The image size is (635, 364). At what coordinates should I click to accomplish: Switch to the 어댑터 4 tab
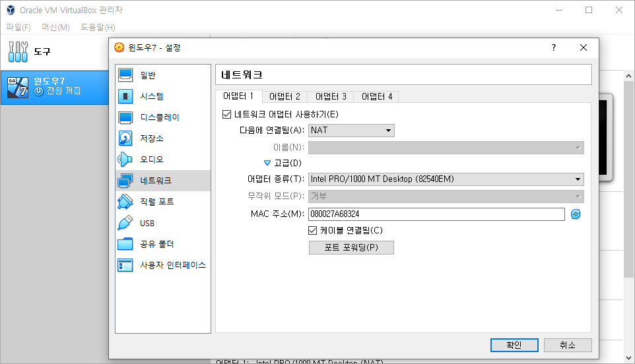[377, 97]
